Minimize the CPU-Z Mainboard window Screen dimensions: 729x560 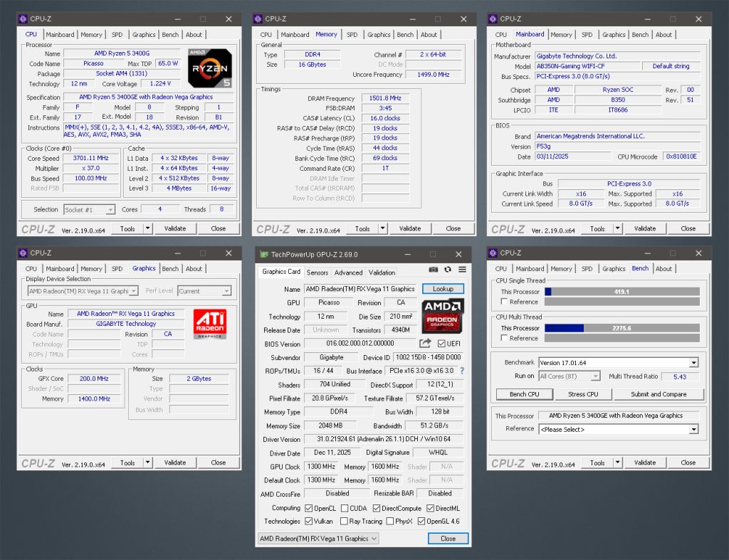648,19
